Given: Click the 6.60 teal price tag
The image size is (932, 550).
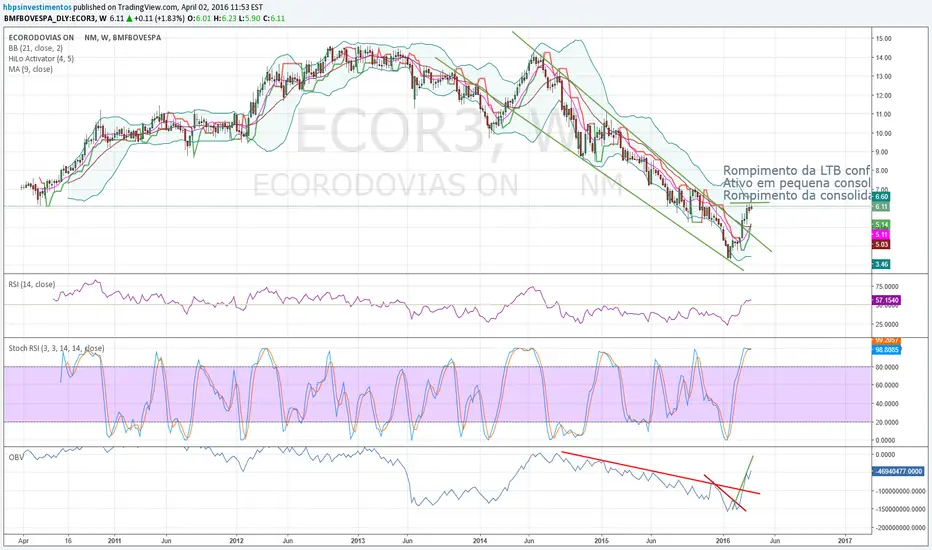Looking at the screenshot, I should pyautogui.click(x=881, y=196).
